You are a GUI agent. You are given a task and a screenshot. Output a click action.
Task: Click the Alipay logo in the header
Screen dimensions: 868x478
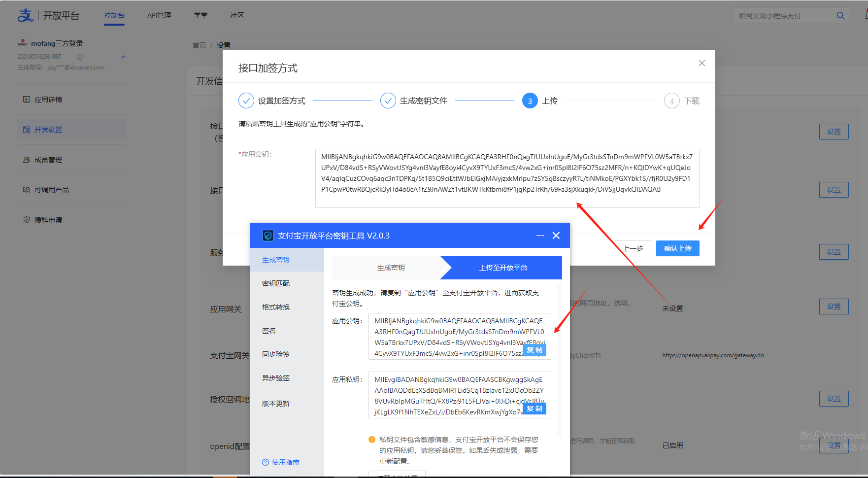point(25,15)
